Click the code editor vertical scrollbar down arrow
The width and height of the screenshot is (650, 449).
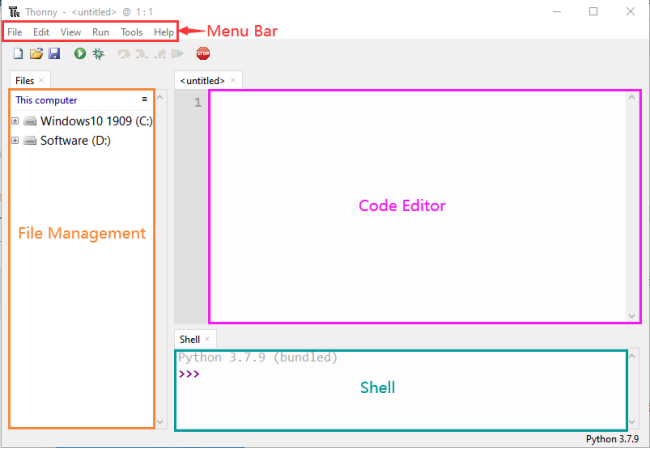[632, 316]
